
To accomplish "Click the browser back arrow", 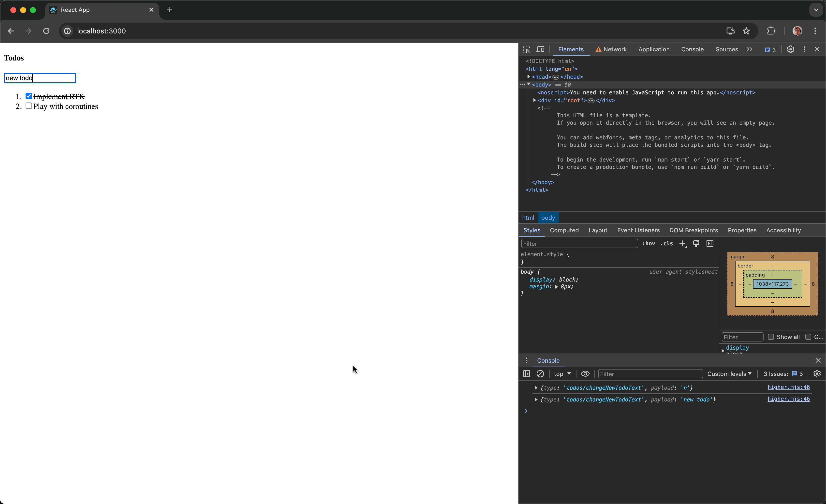I will click(11, 31).
